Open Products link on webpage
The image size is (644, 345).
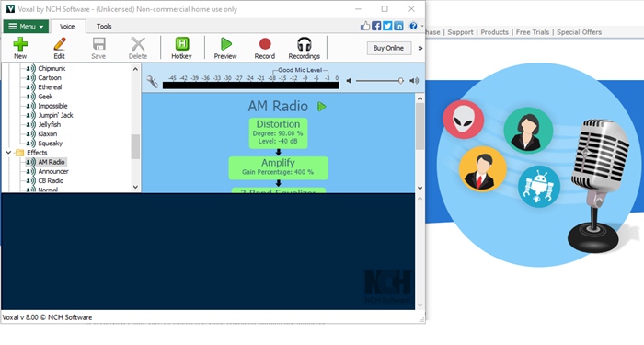point(495,32)
